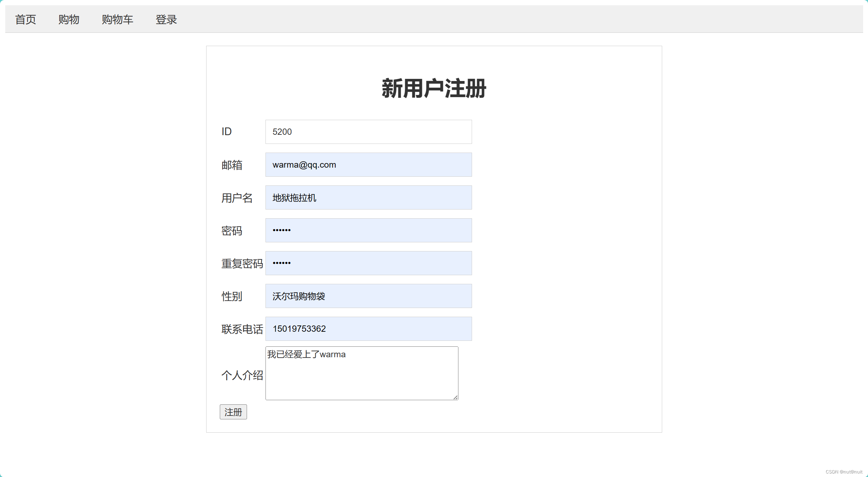
Task: Focus the 密码 password input
Action: 368,230
